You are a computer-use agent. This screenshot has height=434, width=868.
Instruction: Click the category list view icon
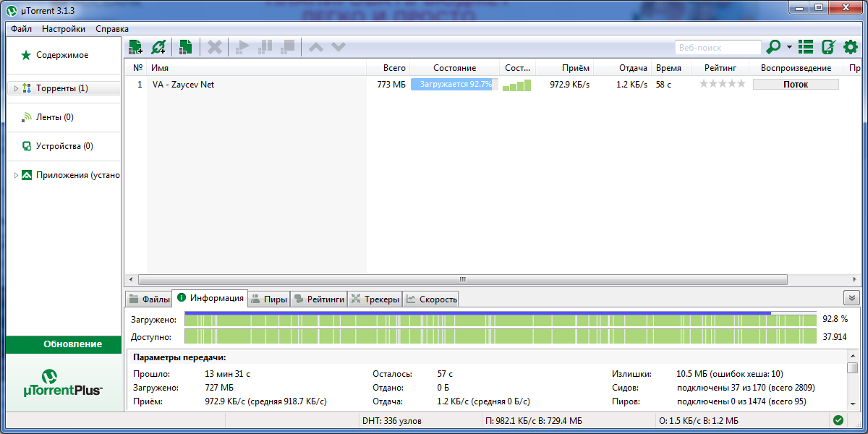pos(806,47)
